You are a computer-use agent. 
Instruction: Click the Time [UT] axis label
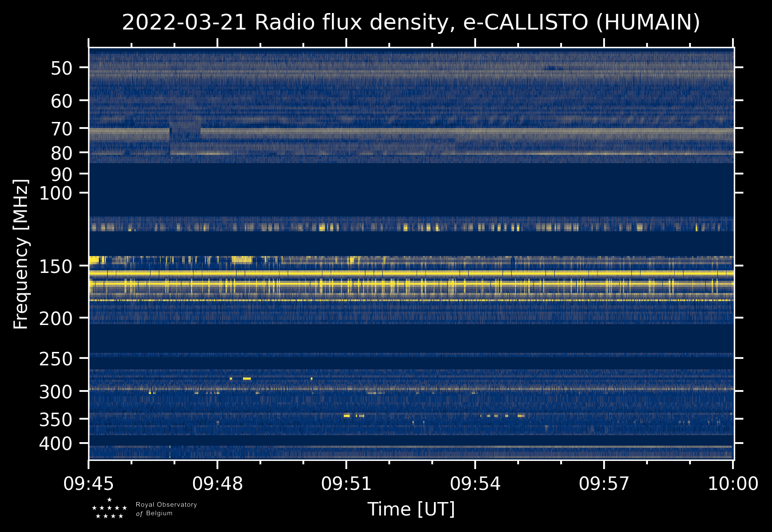411,509
